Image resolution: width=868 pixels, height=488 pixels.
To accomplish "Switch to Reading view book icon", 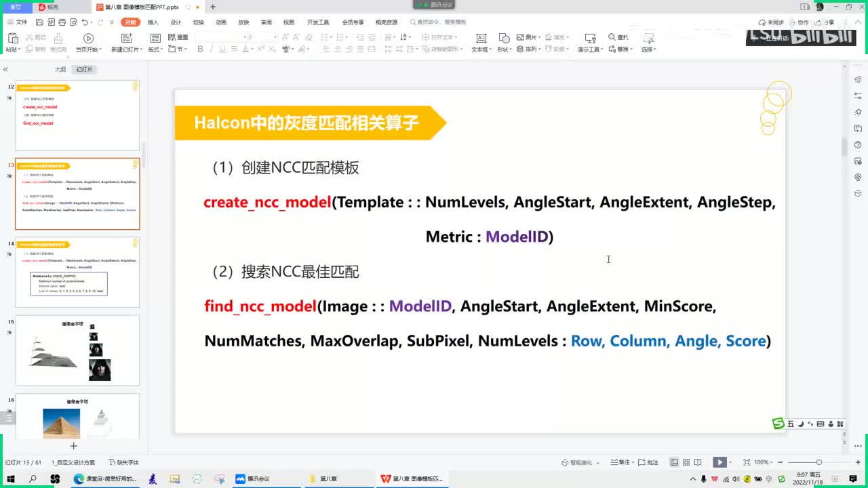I will (697, 462).
